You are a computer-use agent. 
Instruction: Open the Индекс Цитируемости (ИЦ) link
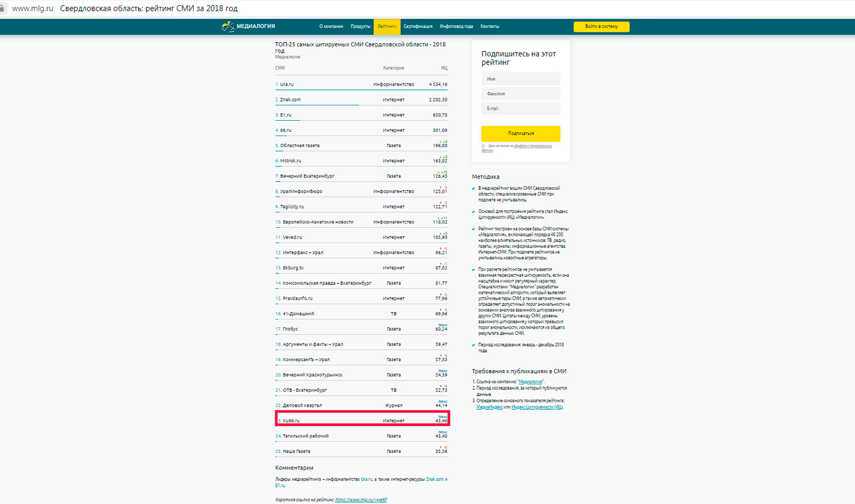click(537, 407)
